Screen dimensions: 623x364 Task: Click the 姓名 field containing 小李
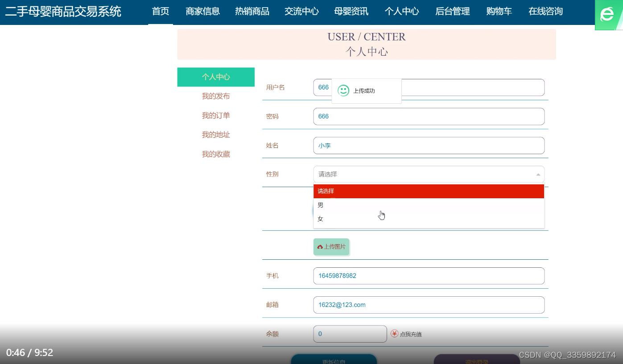coord(429,145)
